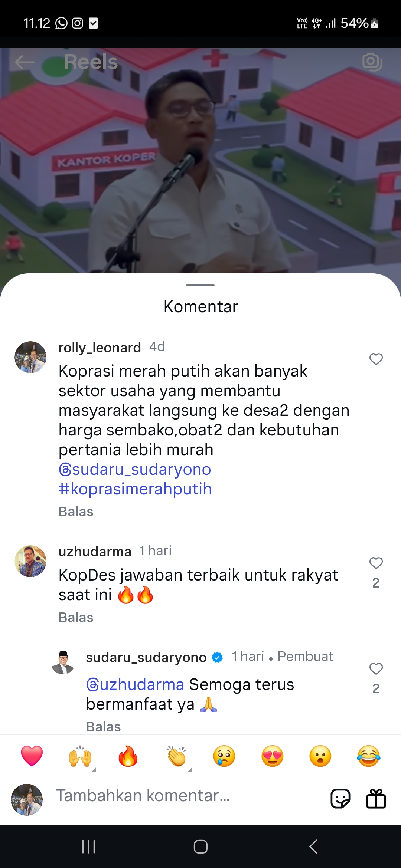Open the @sudaru_sudaryono mention link
The height and width of the screenshot is (868, 401).
135,470
